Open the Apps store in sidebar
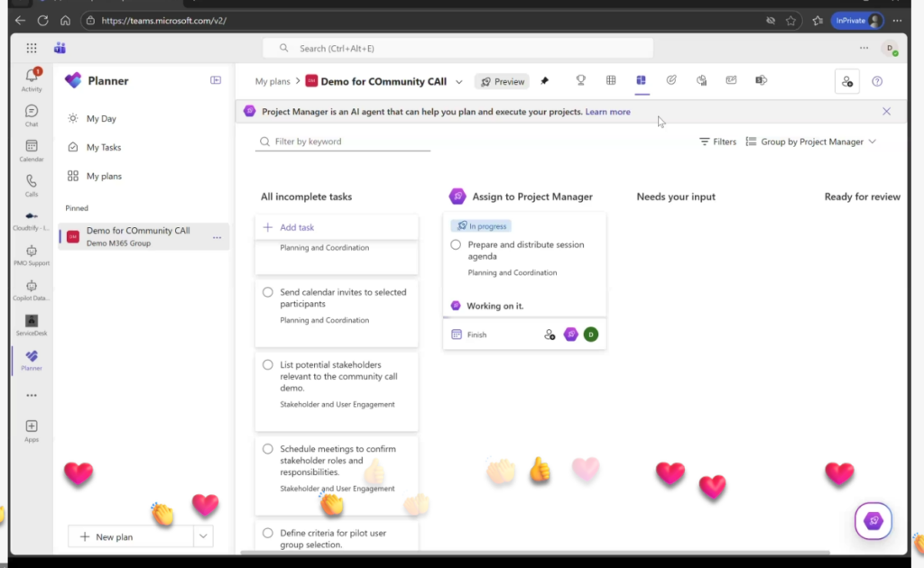The width and height of the screenshot is (924, 568). tap(32, 431)
